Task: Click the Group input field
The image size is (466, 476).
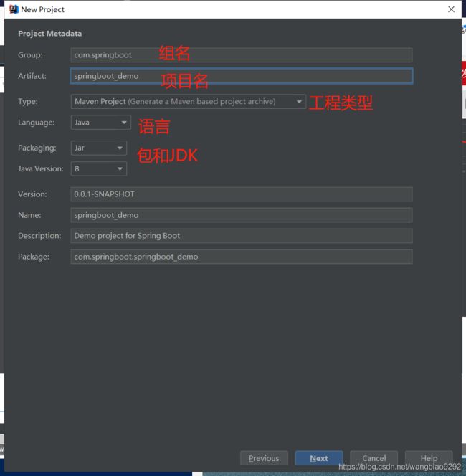Action: click(242, 55)
